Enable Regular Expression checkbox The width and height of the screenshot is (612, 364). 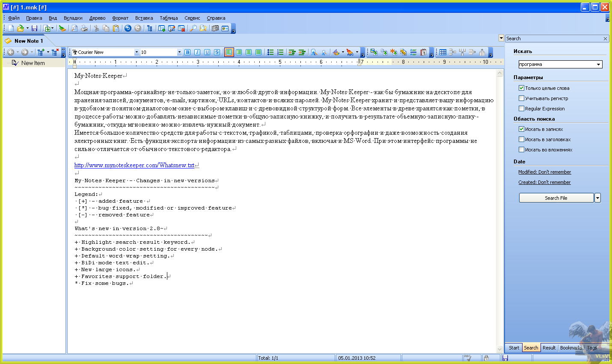click(521, 109)
